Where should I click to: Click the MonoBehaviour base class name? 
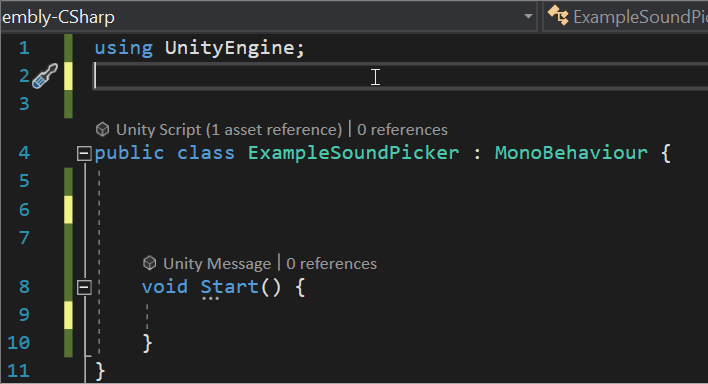(x=571, y=153)
